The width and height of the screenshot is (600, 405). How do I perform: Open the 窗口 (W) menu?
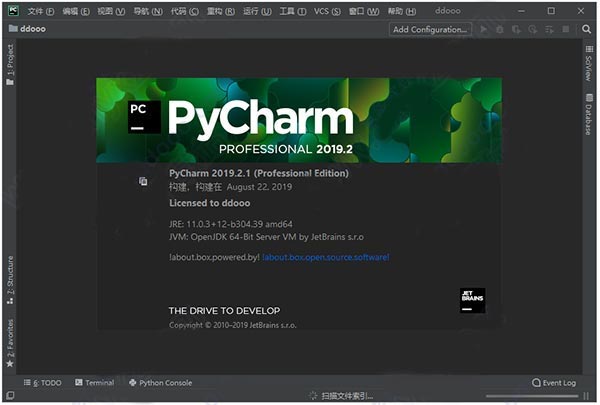click(364, 11)
